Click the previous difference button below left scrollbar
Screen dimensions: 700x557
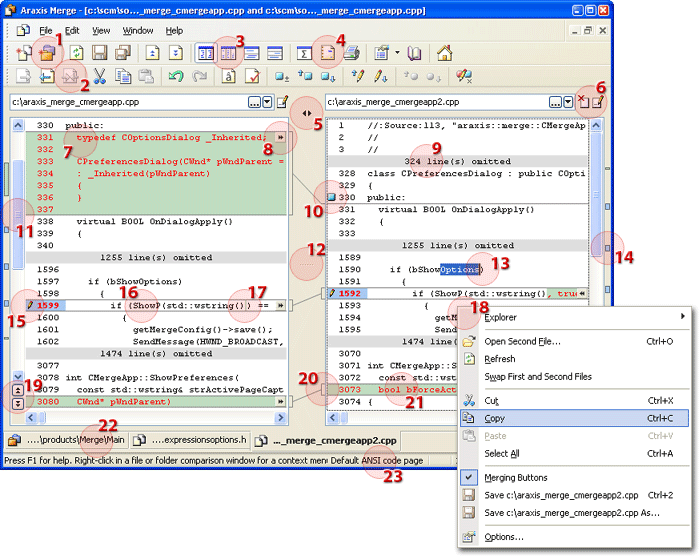(18, 391)
